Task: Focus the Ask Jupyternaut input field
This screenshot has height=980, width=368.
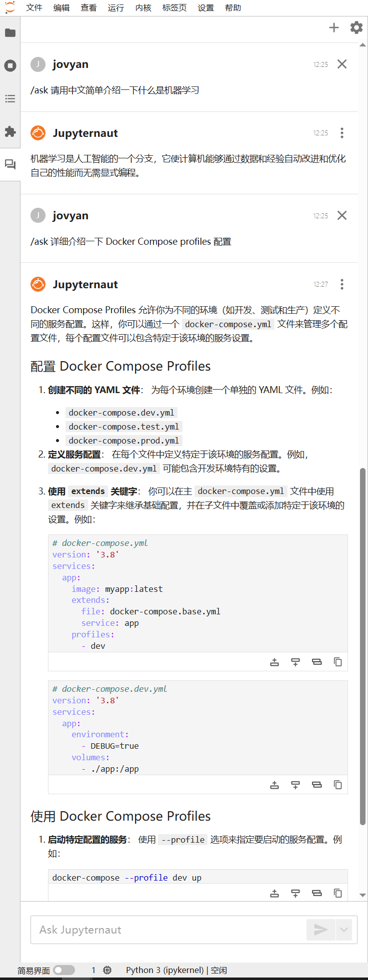Action: tap(168, 930)
